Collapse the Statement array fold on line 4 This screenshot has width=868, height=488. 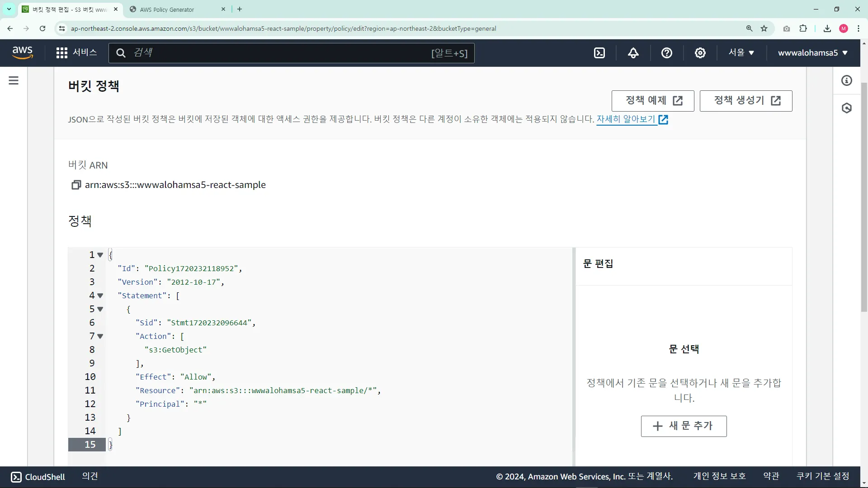(x=100, y=296)
